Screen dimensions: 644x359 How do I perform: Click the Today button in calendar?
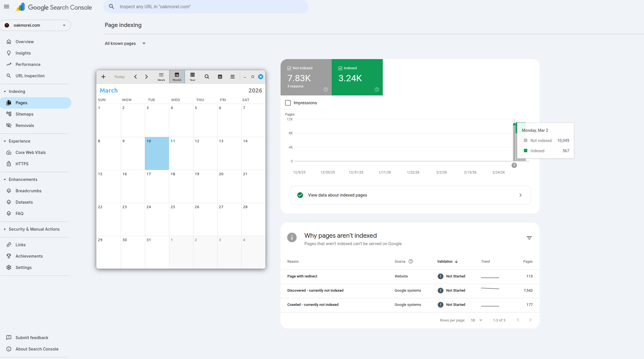(x=119, y=77)
